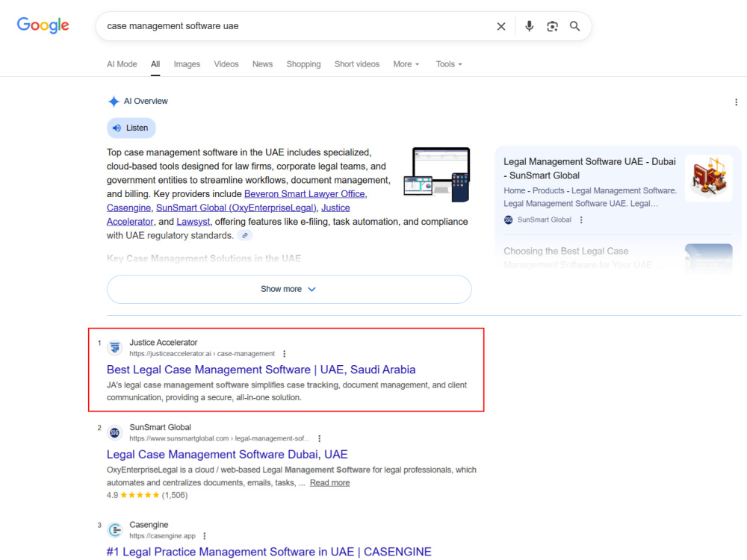Click casengine.app URL text
The image size is (747, 560).
click(162, 535)
